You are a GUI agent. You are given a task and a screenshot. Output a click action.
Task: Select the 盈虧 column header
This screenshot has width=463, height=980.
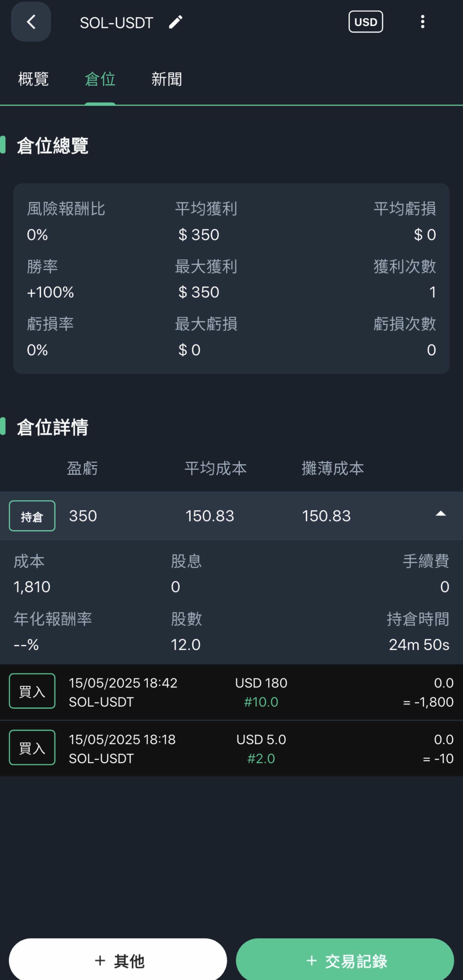(82, 468)
